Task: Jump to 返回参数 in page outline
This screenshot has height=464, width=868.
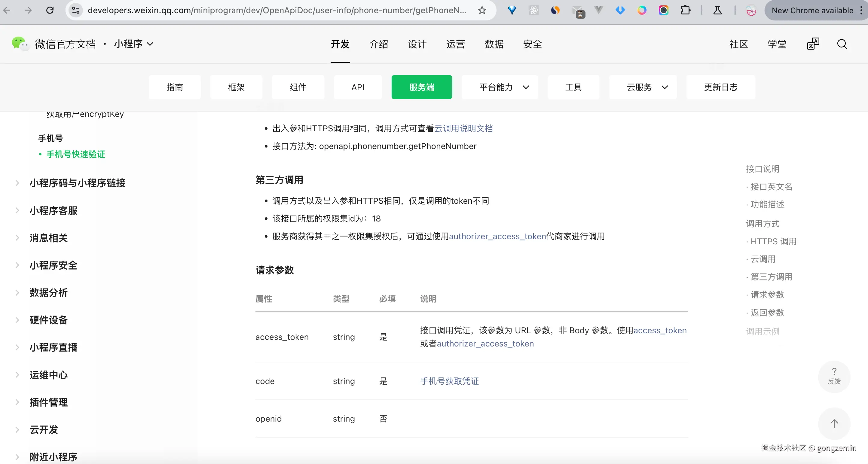Action: 767,312
